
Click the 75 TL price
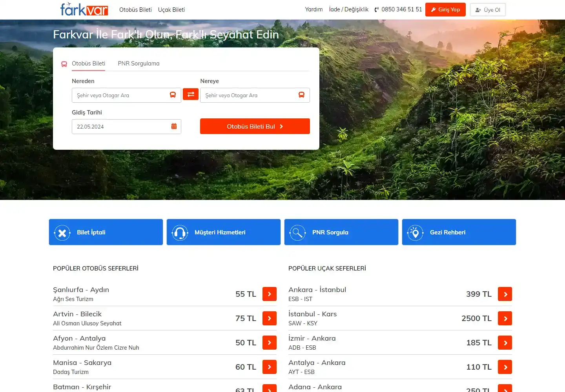point(246,318)
